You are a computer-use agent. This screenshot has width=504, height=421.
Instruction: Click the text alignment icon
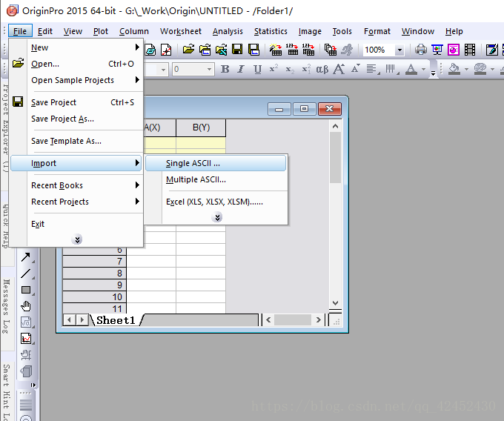click(373, 69)
